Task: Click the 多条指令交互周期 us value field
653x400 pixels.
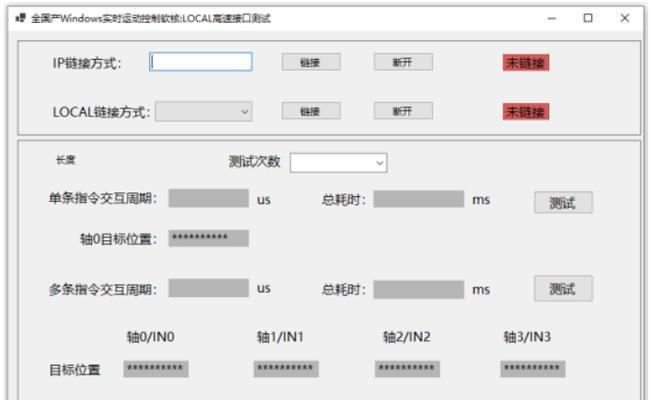Action: pyautogui.click(x=208, y=288)
